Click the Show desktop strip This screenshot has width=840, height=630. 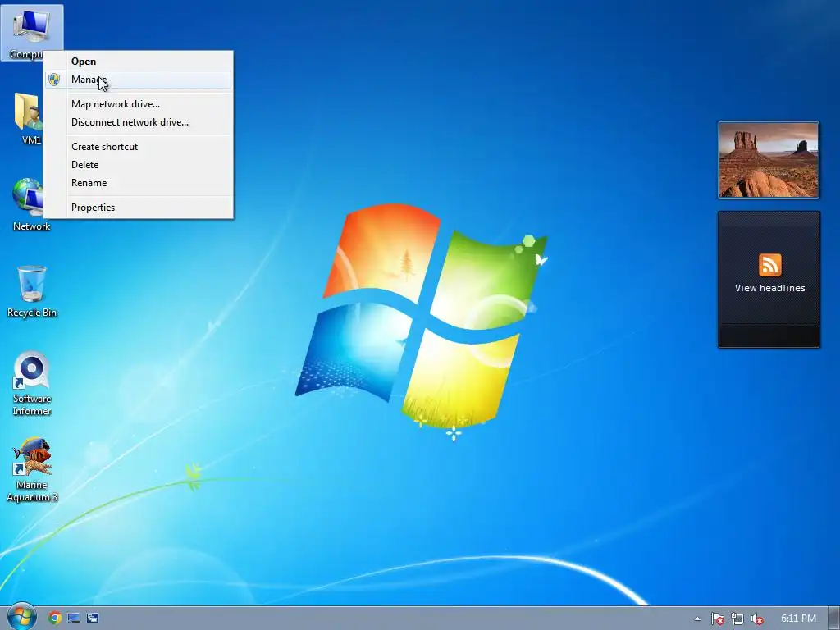(x=834, y=619)
